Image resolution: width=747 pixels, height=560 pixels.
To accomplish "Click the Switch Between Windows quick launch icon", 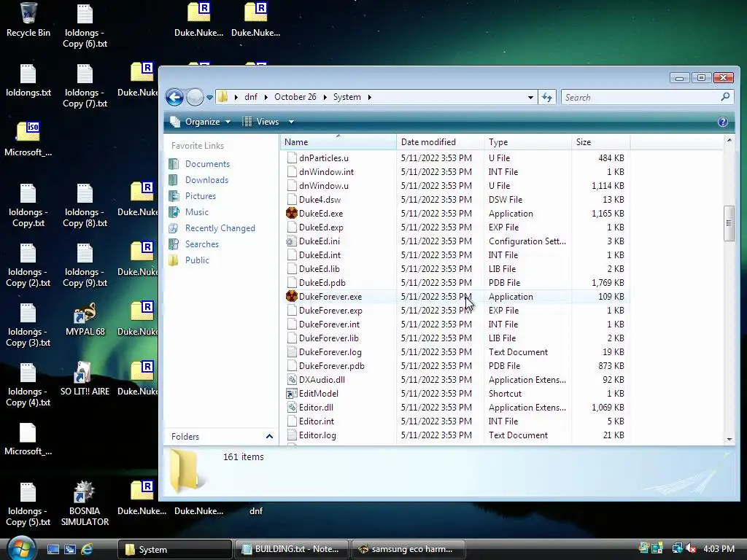I will coord(70,550).
